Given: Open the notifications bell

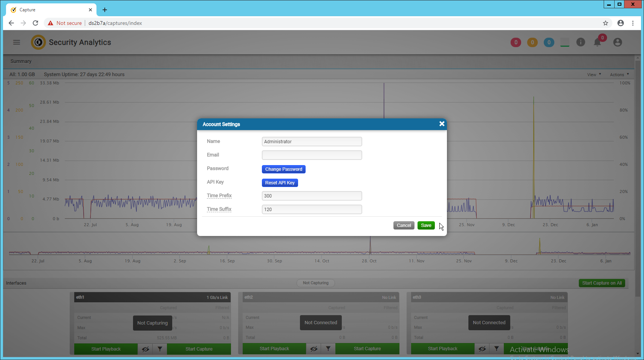Looking at the screenshot, I should tap(597, 42).
